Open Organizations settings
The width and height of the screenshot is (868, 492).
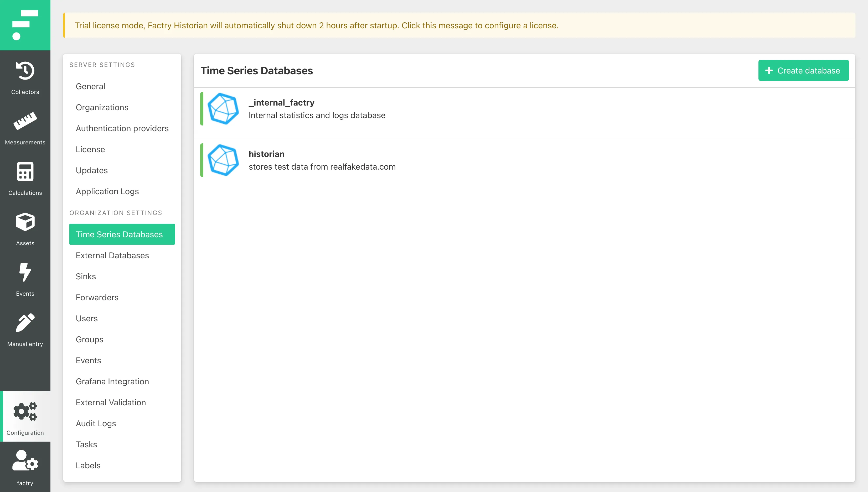click(122, 107)
